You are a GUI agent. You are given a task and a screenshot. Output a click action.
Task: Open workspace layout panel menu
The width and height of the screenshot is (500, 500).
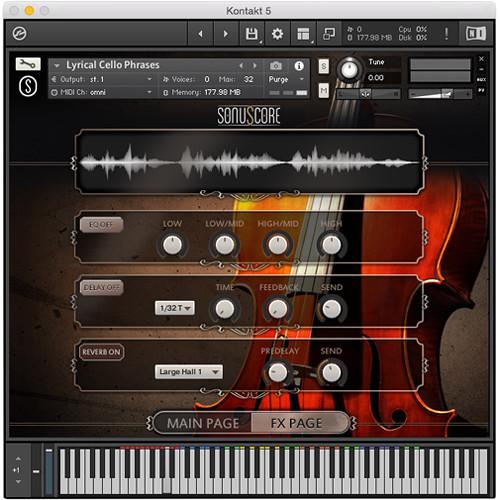[303, 34]
